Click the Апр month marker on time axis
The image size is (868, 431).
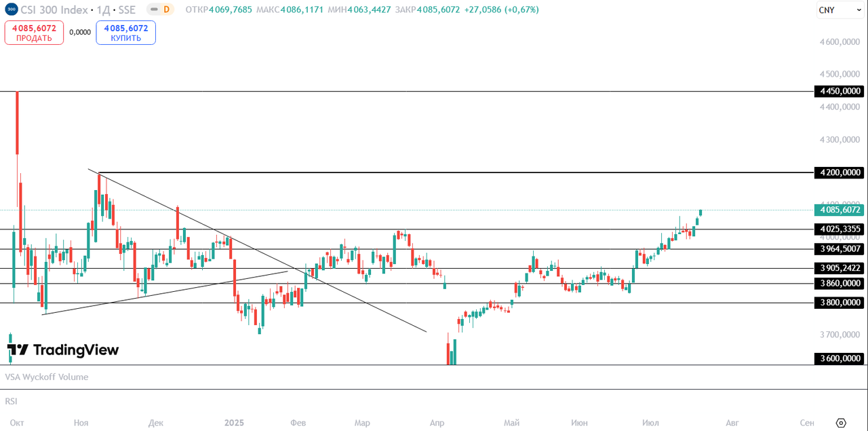pos(437,422)
